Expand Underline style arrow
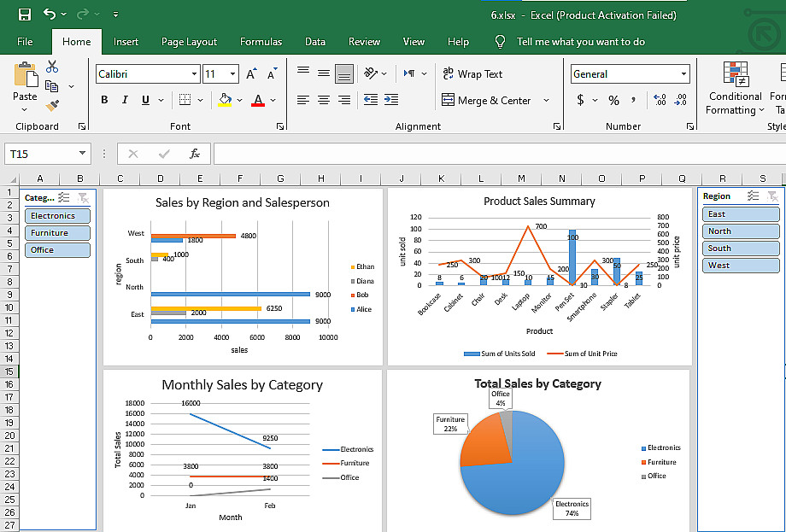Image resolution: width=786 pixels, height=532 pixels. tap(161, 100)
